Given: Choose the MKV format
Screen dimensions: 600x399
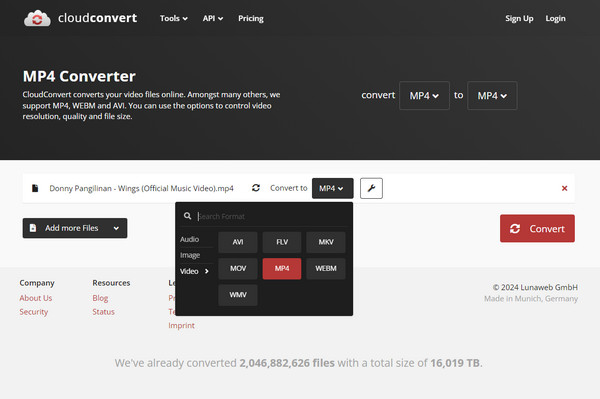Looking at the screenshot, I should pos(326,242).
